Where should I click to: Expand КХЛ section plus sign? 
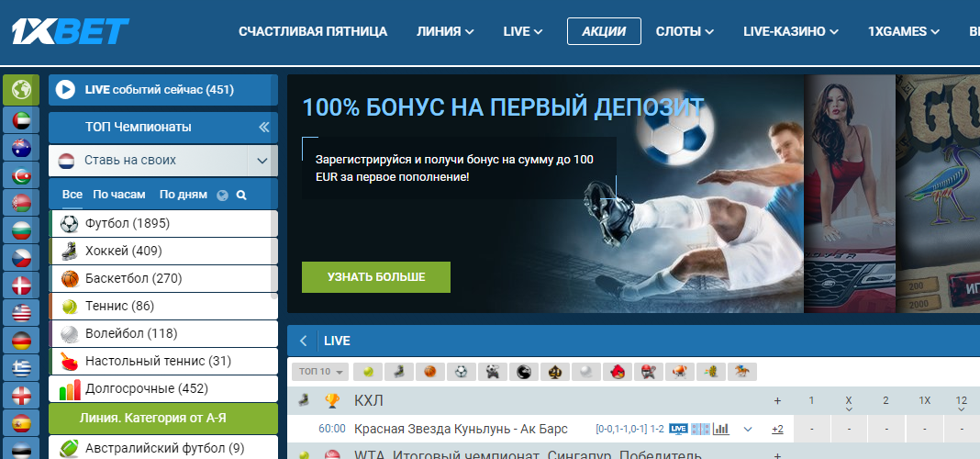click(x=777, y=401)
